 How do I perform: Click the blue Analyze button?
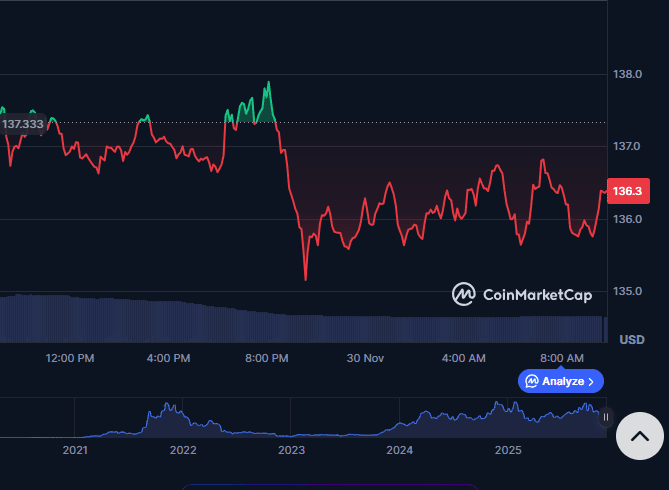tap(561, 381)
